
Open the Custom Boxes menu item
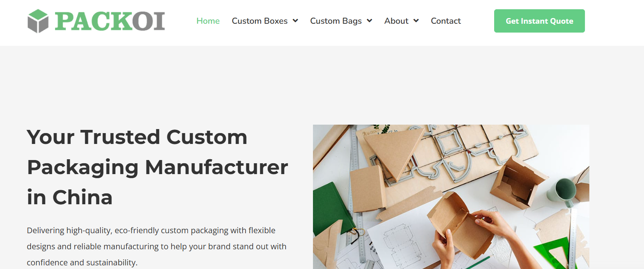[260, 21]
